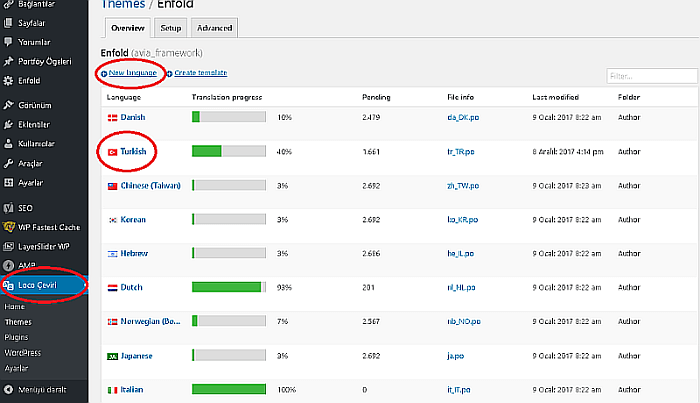Open the WordPress submenu item in sidebar
This screenshot has height=403, width=700.
[x=22, y=353]
